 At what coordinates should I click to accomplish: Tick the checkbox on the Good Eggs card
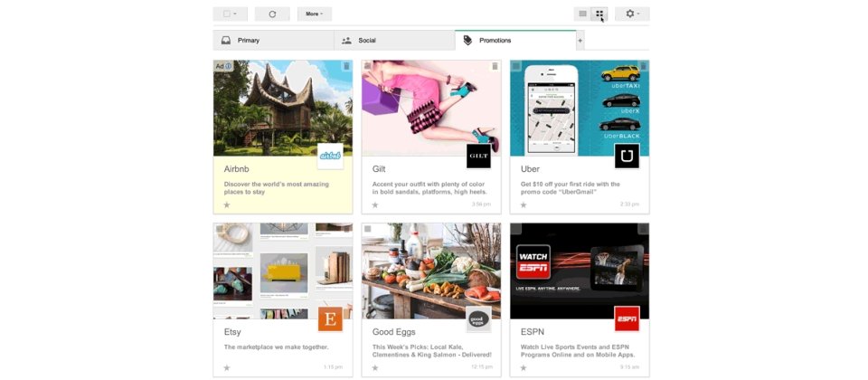[368, 229]
